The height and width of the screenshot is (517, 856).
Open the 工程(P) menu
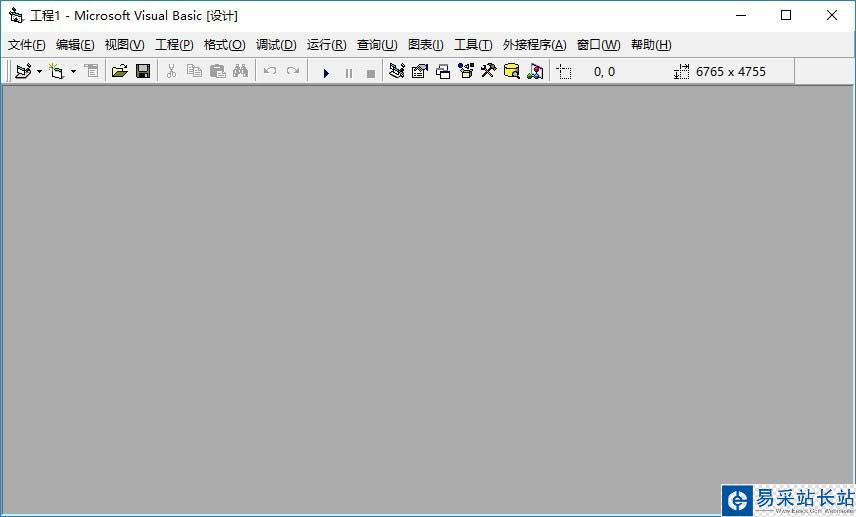pyautogui.click(x=174, y=45)
